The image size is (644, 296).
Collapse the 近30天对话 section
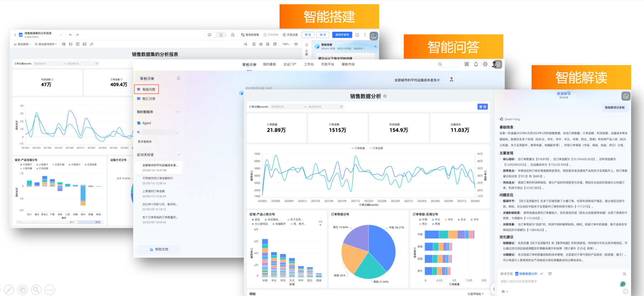click(178, 155)
